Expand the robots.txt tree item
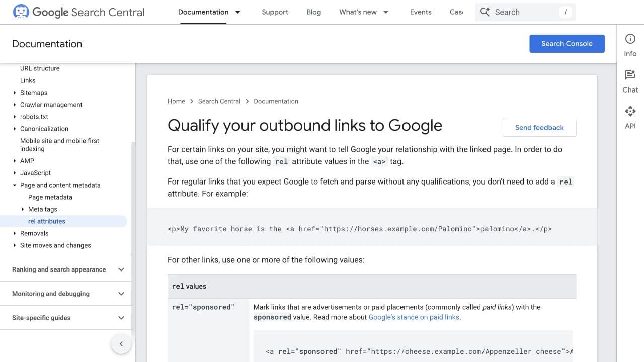The height and width of the screenshot is (362, 644). (x=15, y=117)
